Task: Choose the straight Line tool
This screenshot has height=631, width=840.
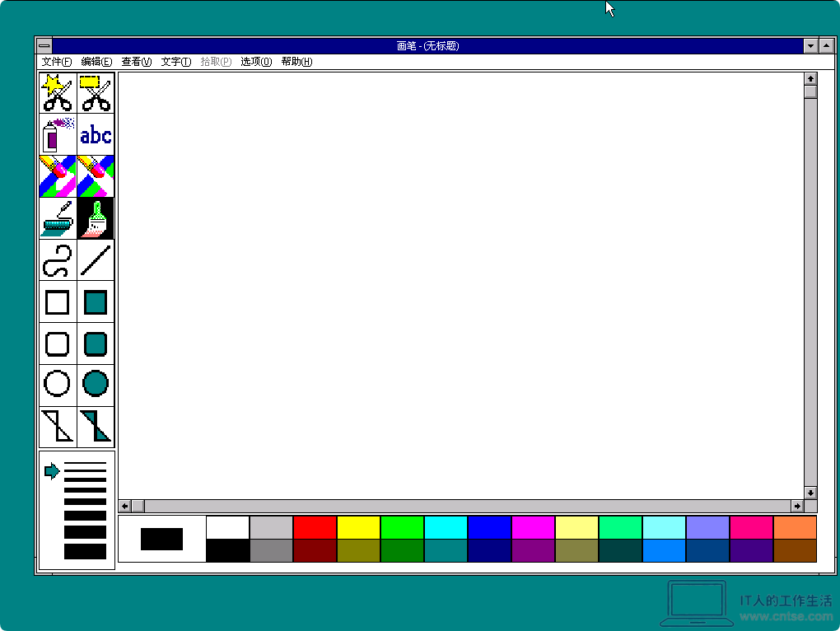Action: [96, 259]
